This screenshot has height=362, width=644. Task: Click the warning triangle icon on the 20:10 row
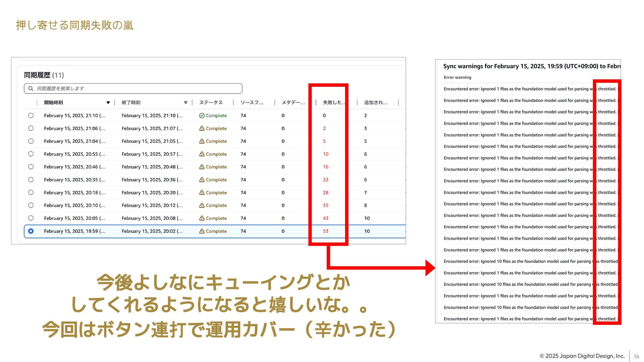pos(202,205)
